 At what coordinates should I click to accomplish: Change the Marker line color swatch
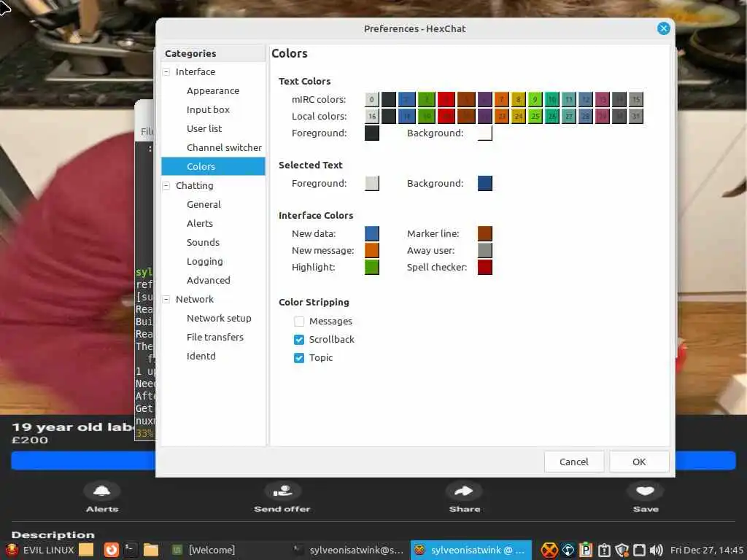(485, 234)
